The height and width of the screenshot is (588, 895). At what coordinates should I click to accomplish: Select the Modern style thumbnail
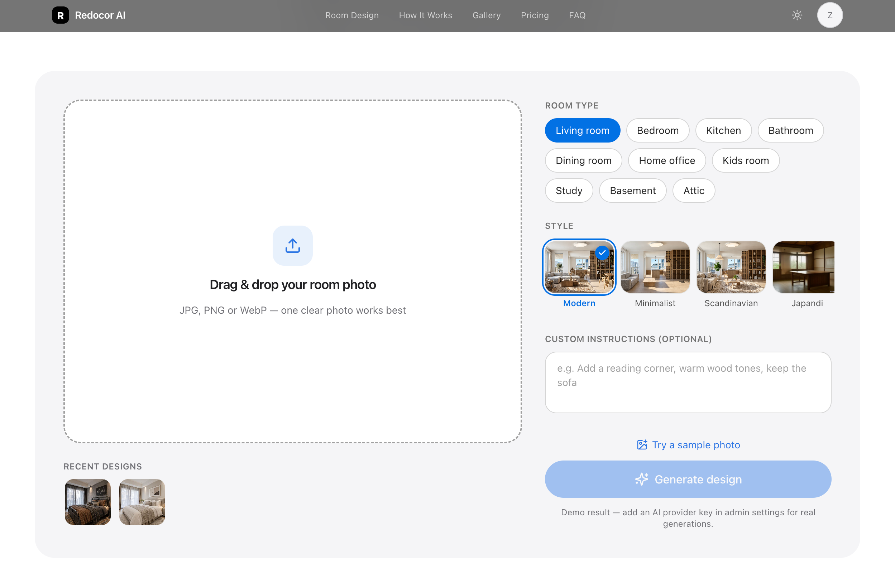[579, 267]
